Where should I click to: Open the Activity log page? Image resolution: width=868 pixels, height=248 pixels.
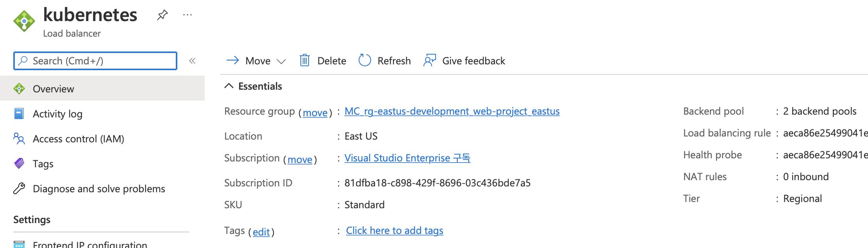point(102,113)
